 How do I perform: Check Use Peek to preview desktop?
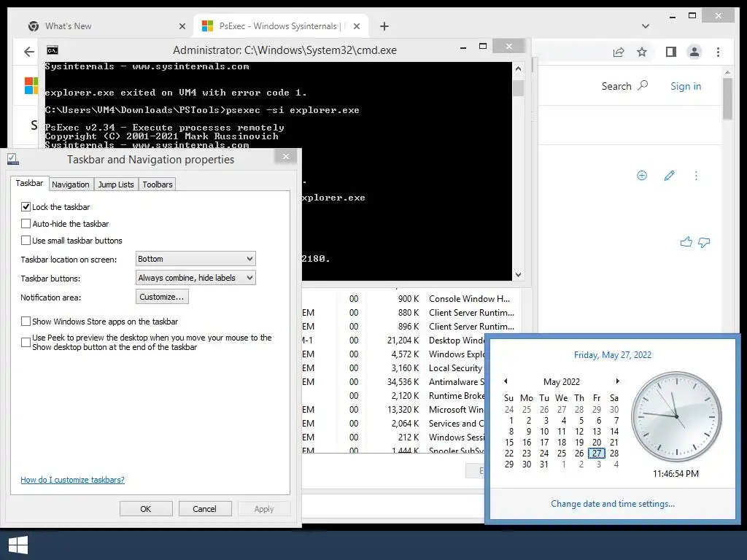[x=26, y=342]
